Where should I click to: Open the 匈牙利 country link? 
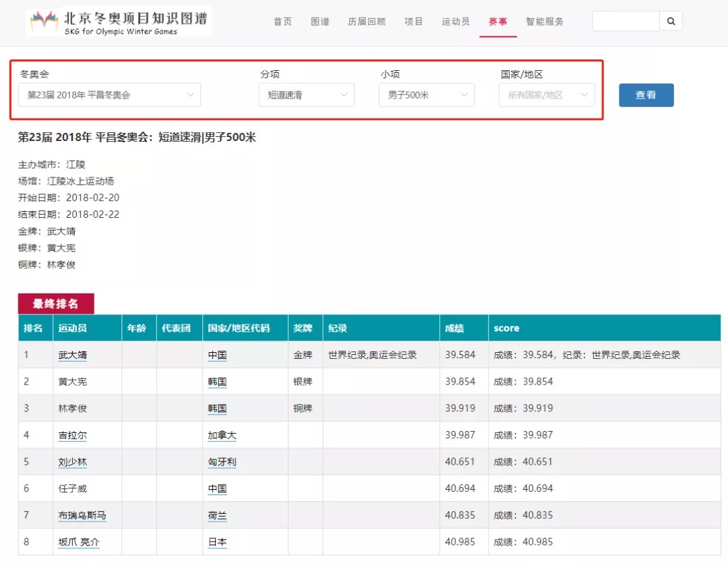pyautogui.click(x=222, y=462)
